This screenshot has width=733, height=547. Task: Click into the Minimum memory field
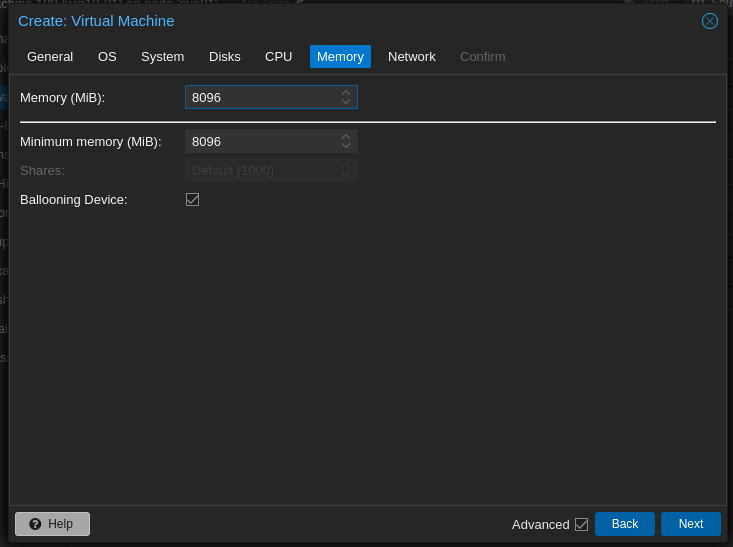tap(262, 141)
